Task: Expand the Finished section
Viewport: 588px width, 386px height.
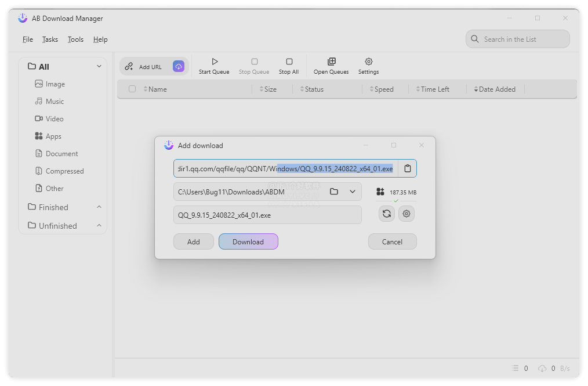Action: tap(99, 207)
